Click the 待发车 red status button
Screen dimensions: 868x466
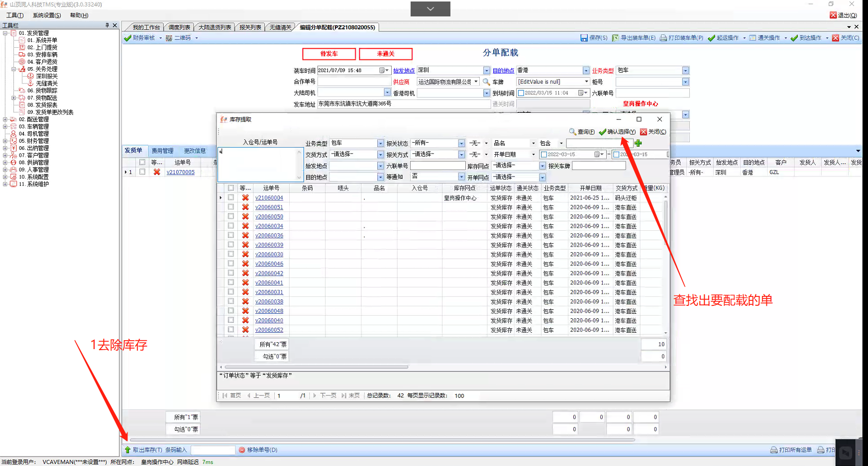point(329,54)
